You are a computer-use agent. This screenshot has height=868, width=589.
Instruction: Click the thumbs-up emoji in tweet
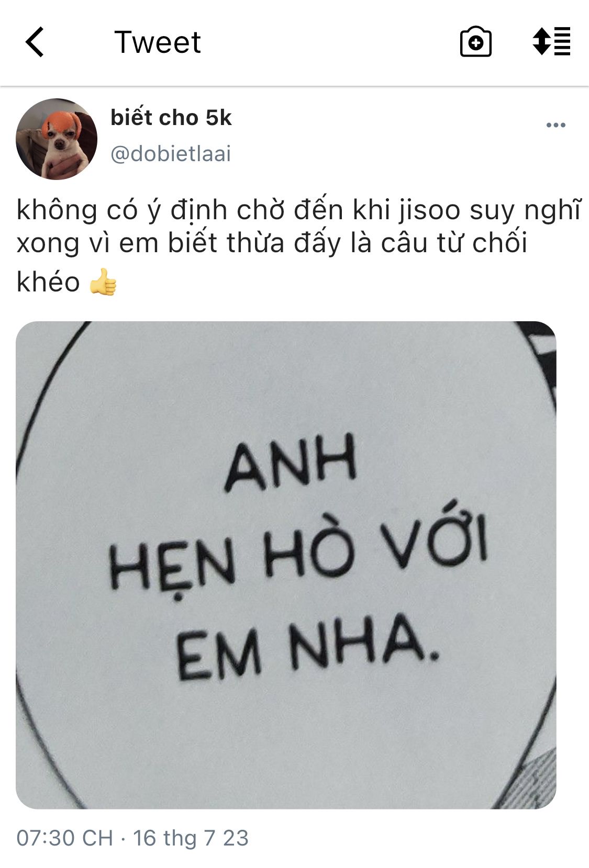(103, 282)
